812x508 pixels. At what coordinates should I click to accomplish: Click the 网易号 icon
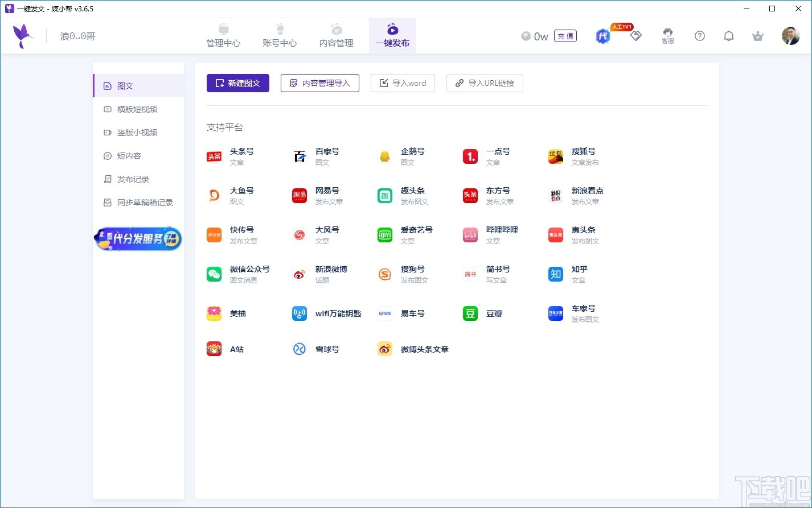300,196
